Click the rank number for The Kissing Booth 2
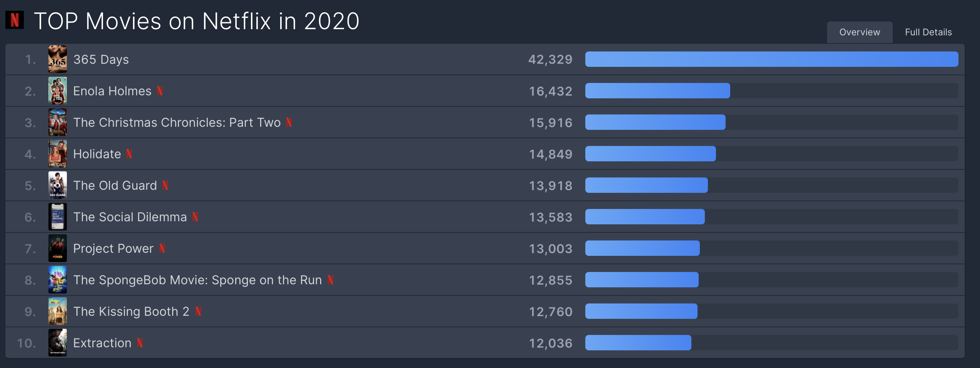 pyautogui.click(x=29, y=311)
